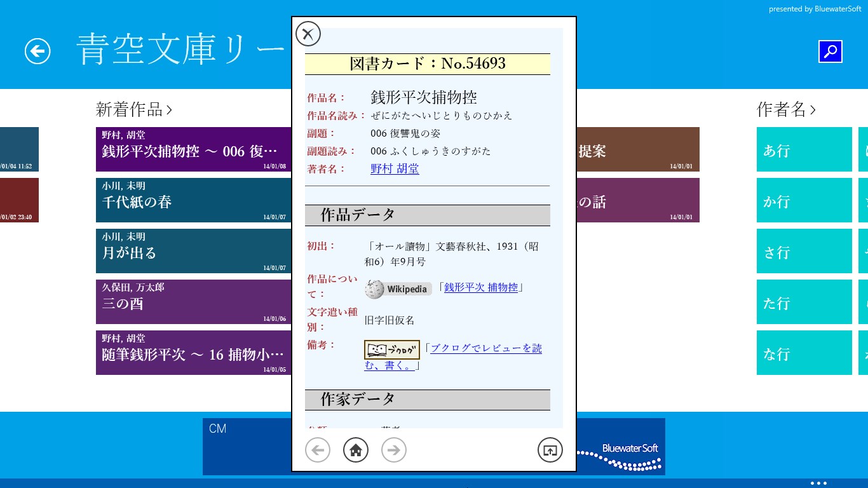
Task: Select the さ行 author tile
Action: pyautogui.click(x=804, y=251)
